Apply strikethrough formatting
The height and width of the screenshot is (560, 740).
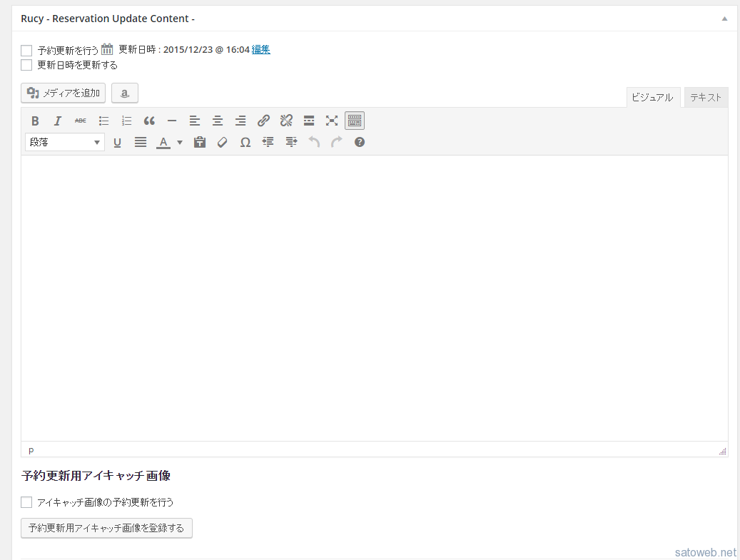(80, 121)
